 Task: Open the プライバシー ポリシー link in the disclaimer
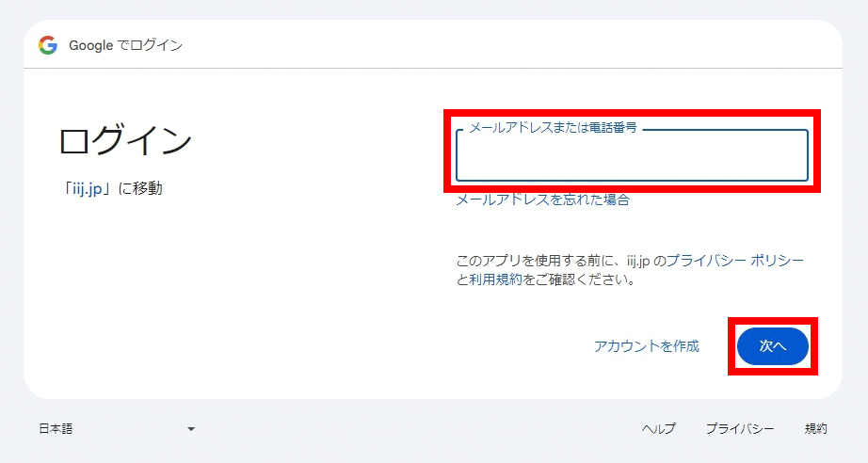click(x=735, y=261)
